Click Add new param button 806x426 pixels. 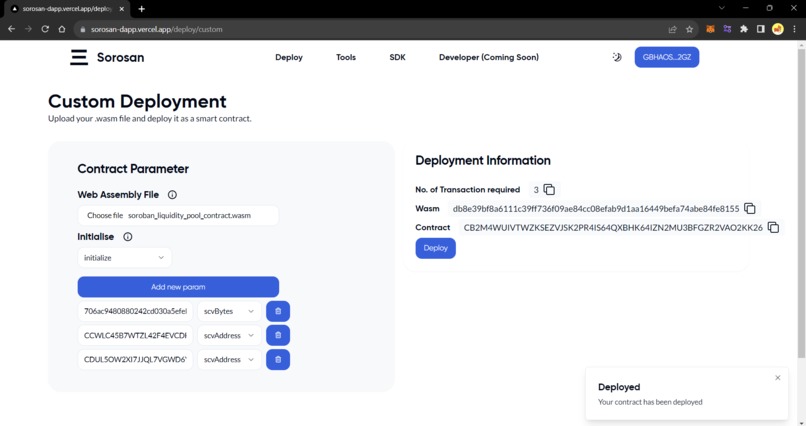click(178, 287)
